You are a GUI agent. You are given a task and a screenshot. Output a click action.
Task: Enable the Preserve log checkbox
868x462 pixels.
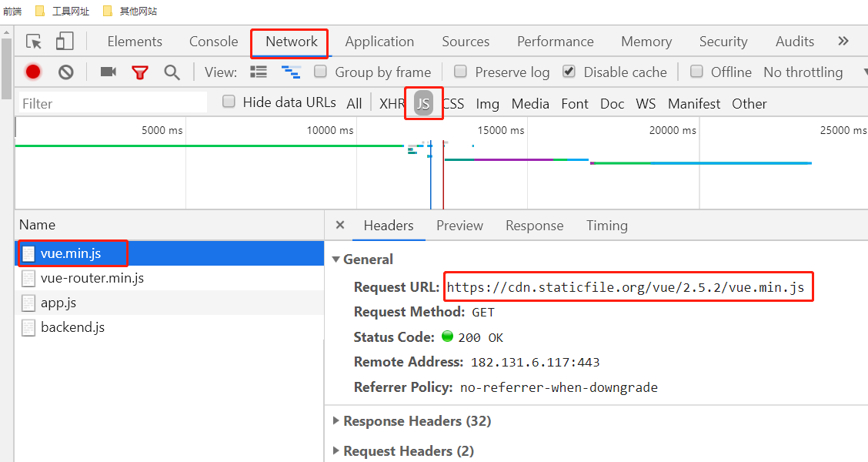[x=460, y=72]
